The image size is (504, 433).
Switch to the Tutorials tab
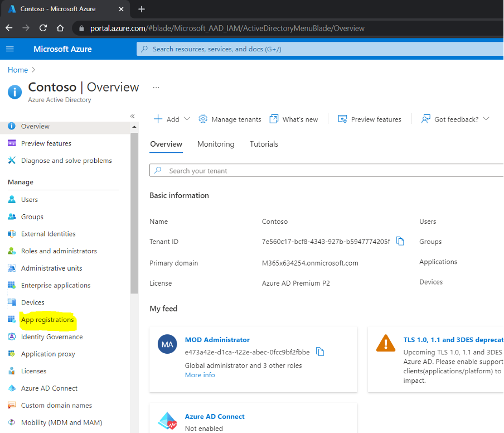tap(264, 144)
